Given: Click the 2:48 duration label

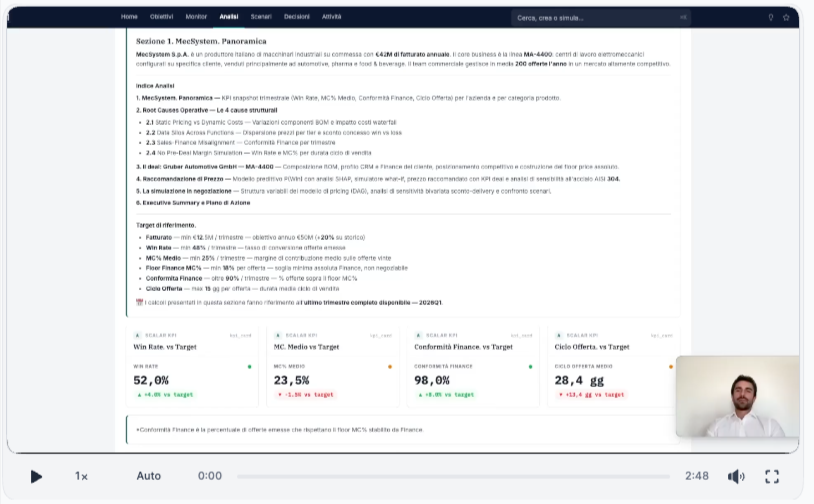Looking at the screenshot, I should click(x=697, y=476).
